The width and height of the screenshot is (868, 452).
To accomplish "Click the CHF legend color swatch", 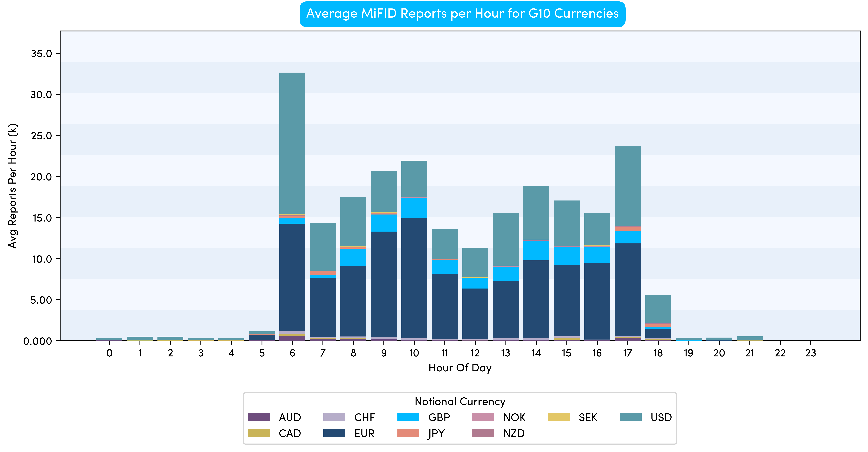I will [334, 417].
